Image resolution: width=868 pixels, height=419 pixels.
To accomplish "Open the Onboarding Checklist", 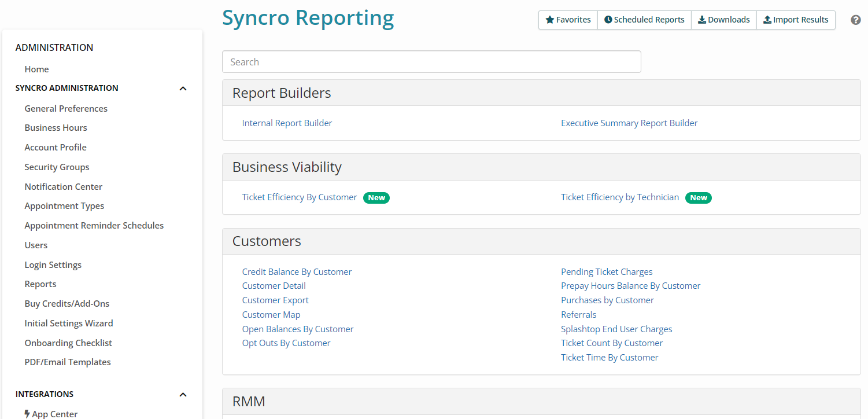I will [x=68, y=343].
